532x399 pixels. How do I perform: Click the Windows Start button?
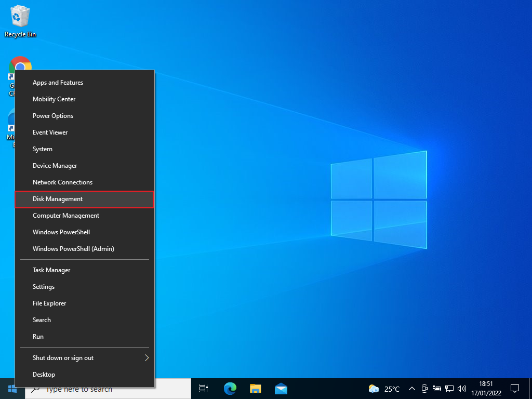[12, 389]
